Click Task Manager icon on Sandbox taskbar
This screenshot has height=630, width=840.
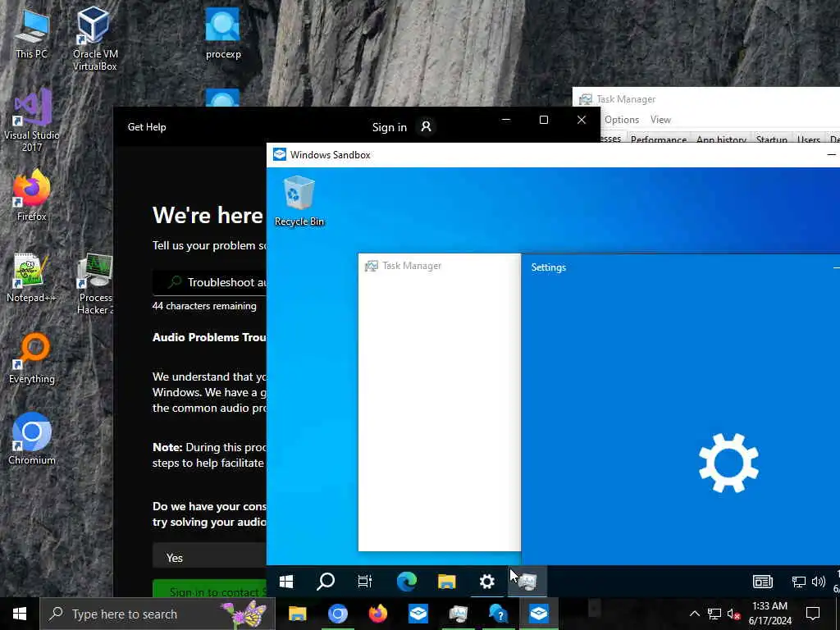pyautogui.click(x=527, y=582)
